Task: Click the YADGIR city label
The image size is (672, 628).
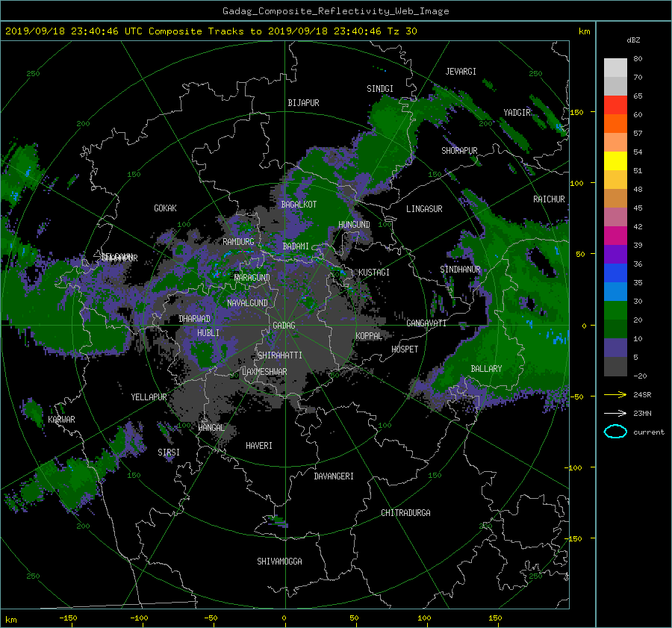Action: pyautogui.click(x=517, y=113)
